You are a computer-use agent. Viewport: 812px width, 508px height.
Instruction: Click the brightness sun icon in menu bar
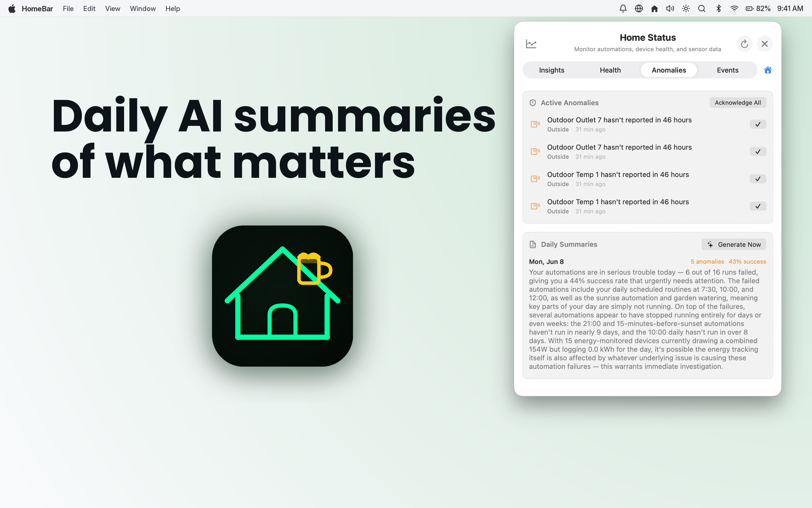tap(686, 8)
